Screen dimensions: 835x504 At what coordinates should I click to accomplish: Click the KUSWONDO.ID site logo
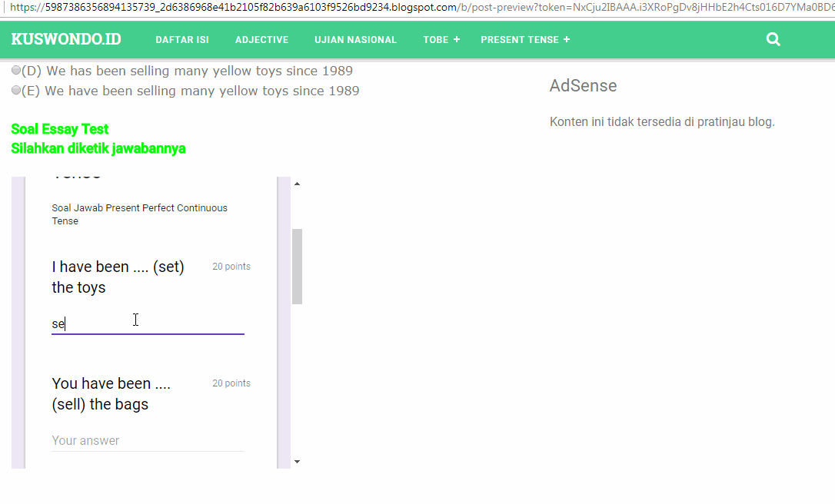click(x=66, y=39)
